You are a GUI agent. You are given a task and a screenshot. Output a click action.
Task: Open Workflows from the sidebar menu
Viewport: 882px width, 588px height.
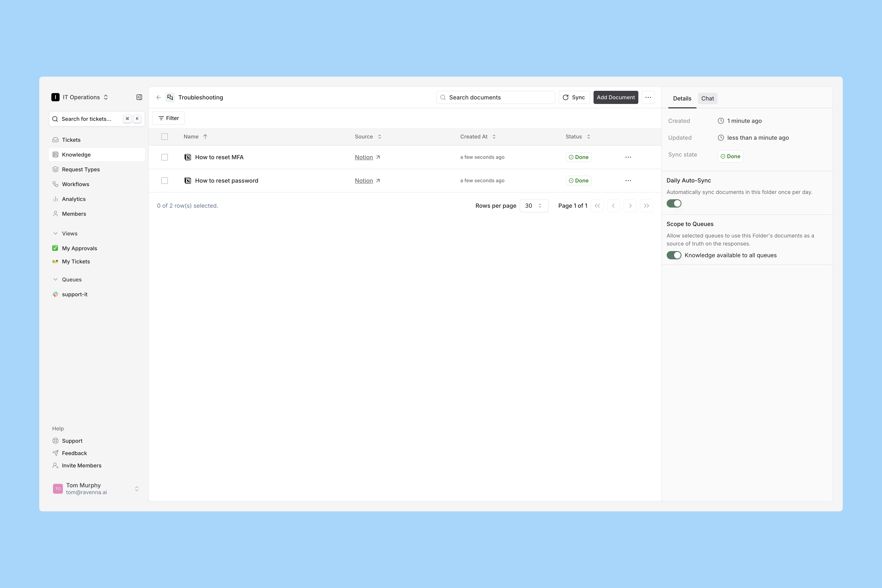tap(75, 184)
